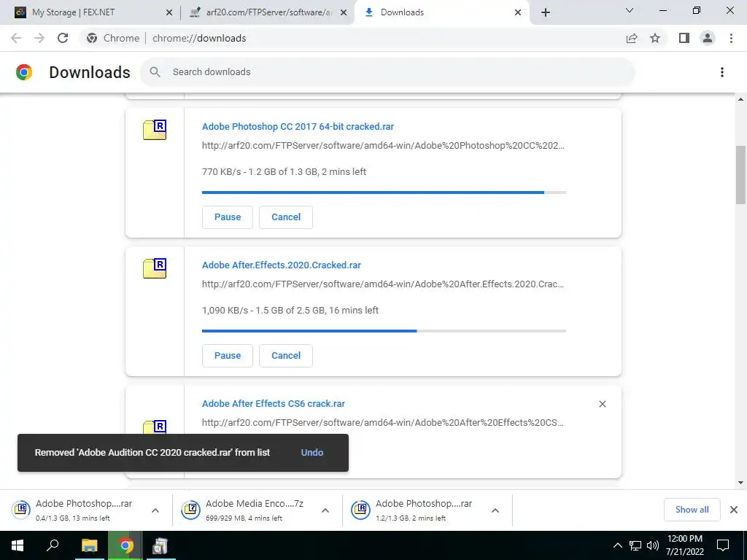
Task: Select the Downloads tab
Action: click(441, 12)
